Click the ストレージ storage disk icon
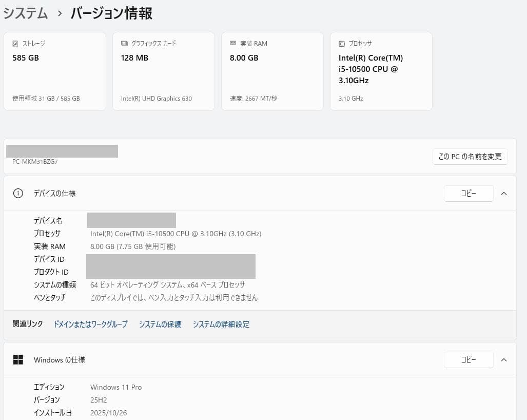527x420 pixels. point(15,44)
